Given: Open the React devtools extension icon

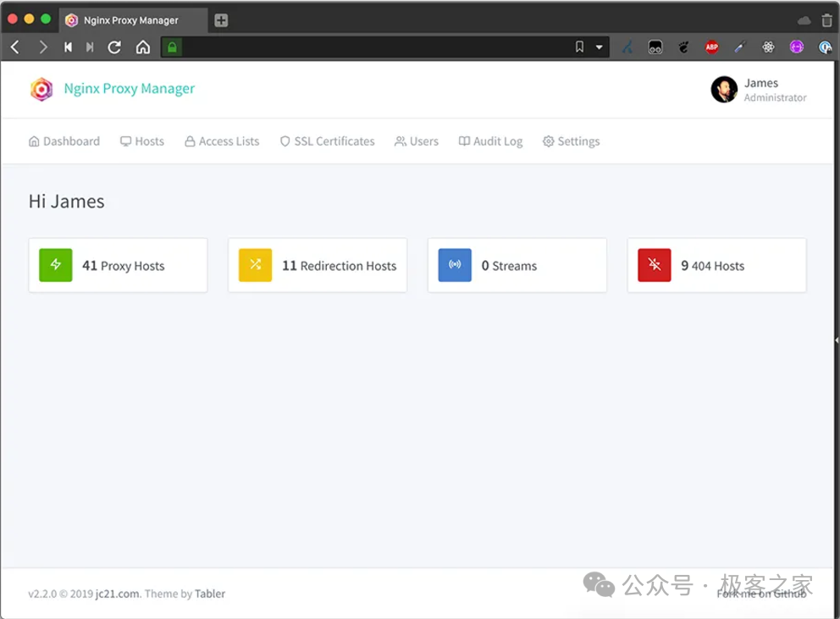Looking at the screenshot, I should click(x=768, y=47).
